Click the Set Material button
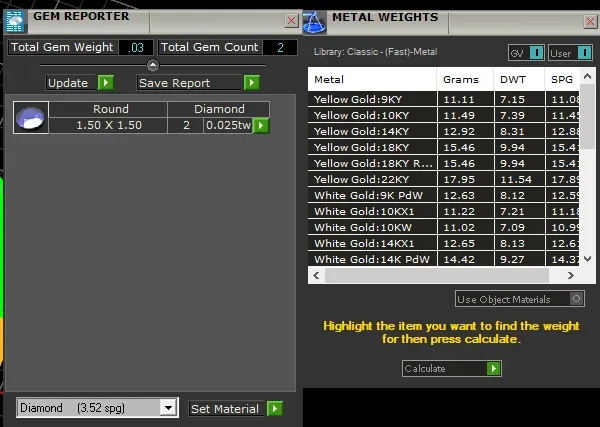This screenshot has height=427, width=600. tap(235, 409)
